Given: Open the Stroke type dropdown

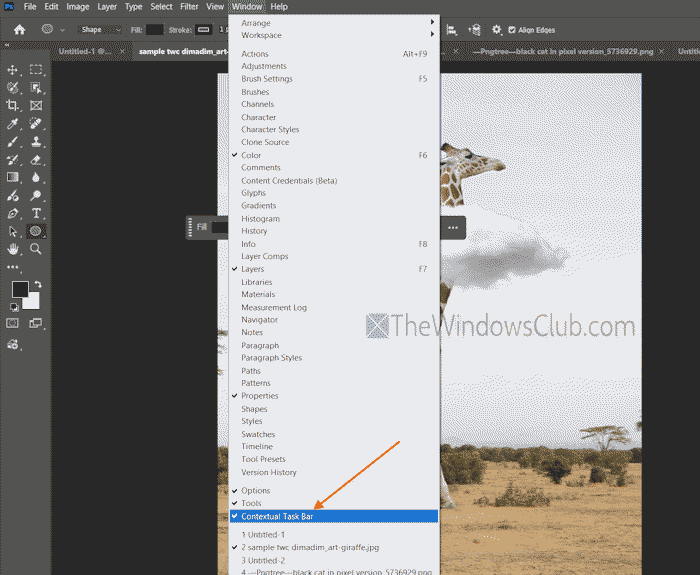Looking at the screenshot, I should point(204,30).
